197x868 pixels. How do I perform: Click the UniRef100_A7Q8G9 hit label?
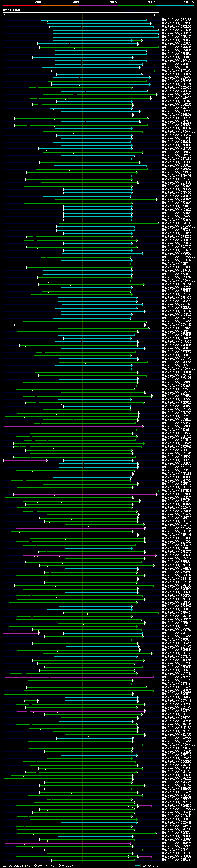click(177, 856)
